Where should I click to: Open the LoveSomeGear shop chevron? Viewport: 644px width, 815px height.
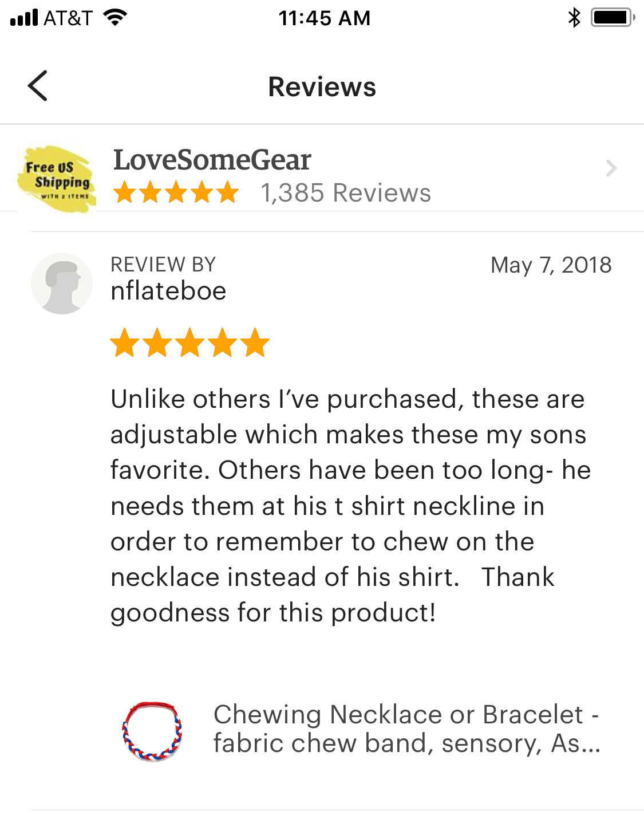(611, 168)
